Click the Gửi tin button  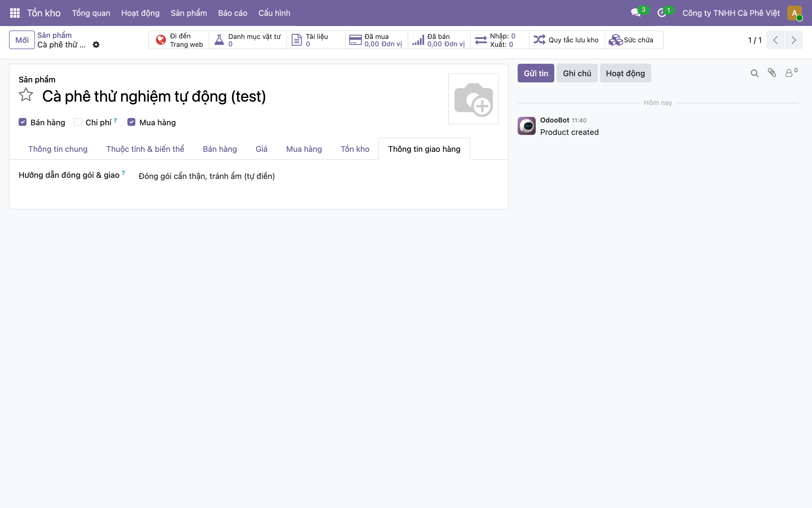[536, 73]
